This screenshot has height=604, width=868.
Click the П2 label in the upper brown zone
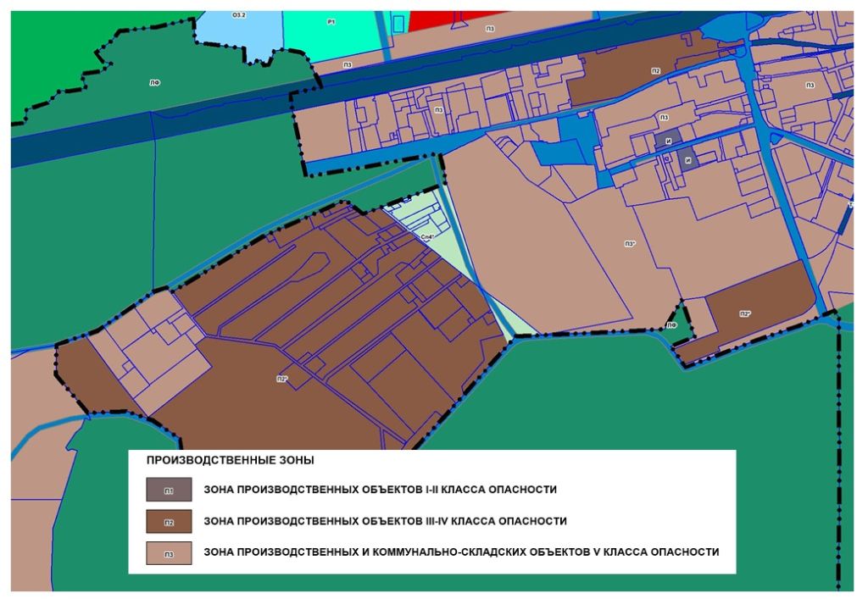point(655,71)
